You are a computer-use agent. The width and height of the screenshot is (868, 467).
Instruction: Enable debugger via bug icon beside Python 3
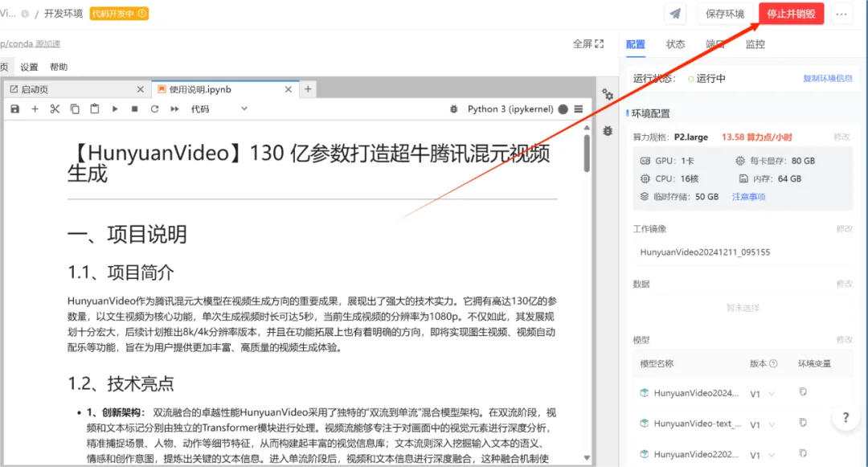click(x=454, y=109)
